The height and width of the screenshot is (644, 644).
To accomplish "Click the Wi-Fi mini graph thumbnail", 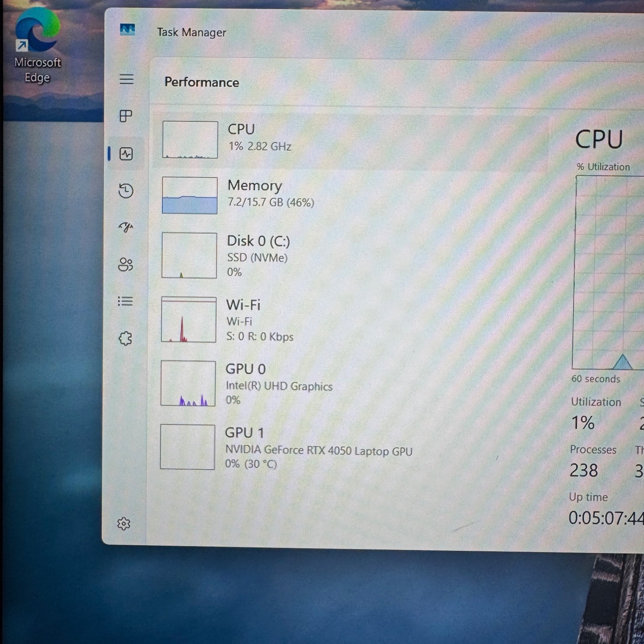I will click(189, 320).
